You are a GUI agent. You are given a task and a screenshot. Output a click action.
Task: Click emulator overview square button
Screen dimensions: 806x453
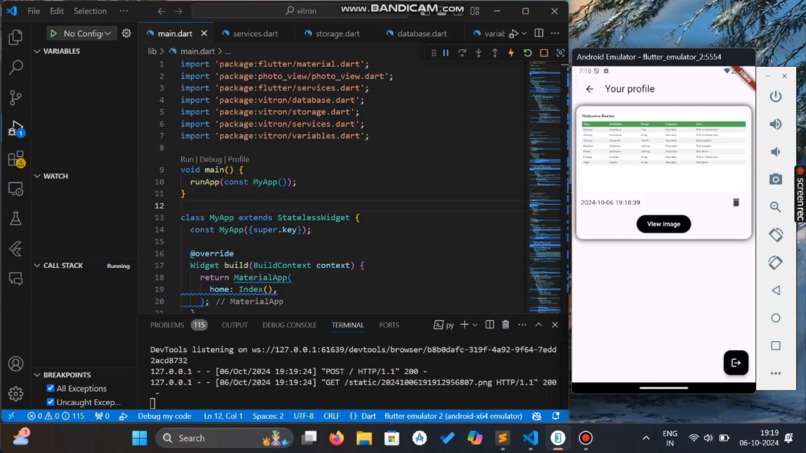pyautogui.click(x=776, y=346)
